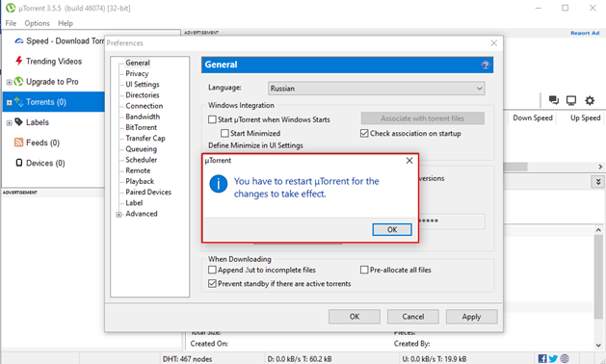Viewport: 606px width, 364px height.
Task: Toggle Pre-allocate all files checkbox
Action: pos(364,270)
